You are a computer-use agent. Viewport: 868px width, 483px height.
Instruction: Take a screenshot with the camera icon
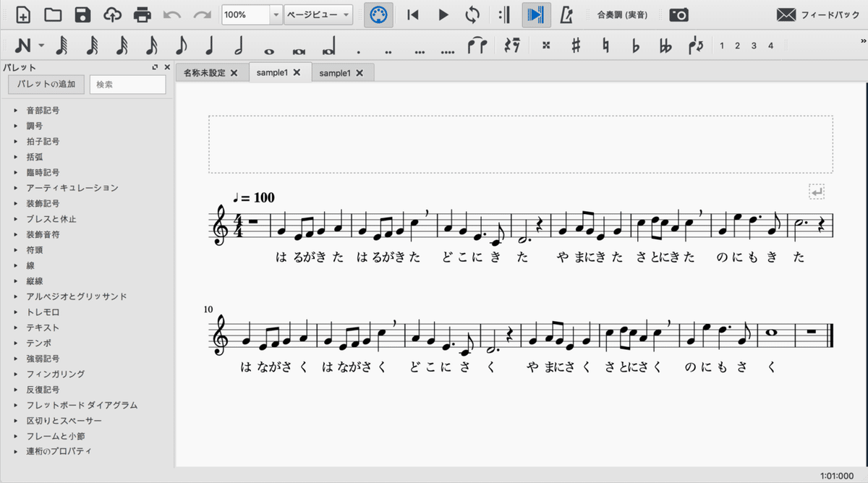click(x=678, y=14)
